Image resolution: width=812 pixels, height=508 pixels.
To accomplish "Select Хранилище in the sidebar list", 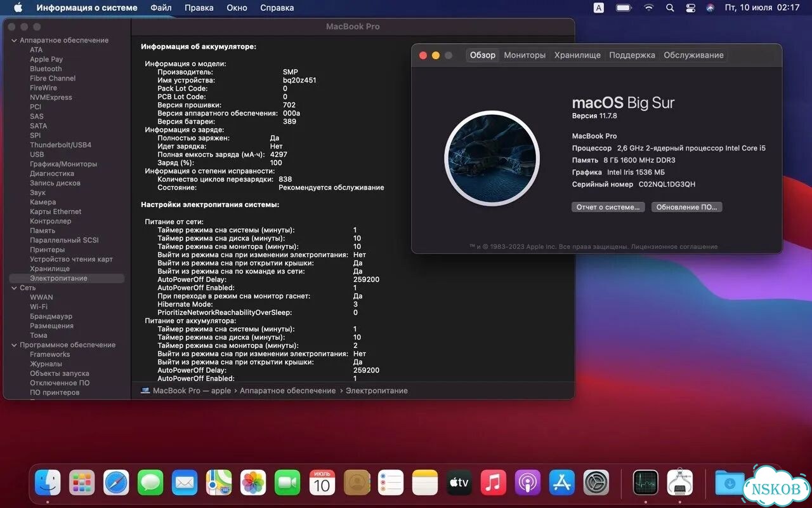I will tap(49, 269).
